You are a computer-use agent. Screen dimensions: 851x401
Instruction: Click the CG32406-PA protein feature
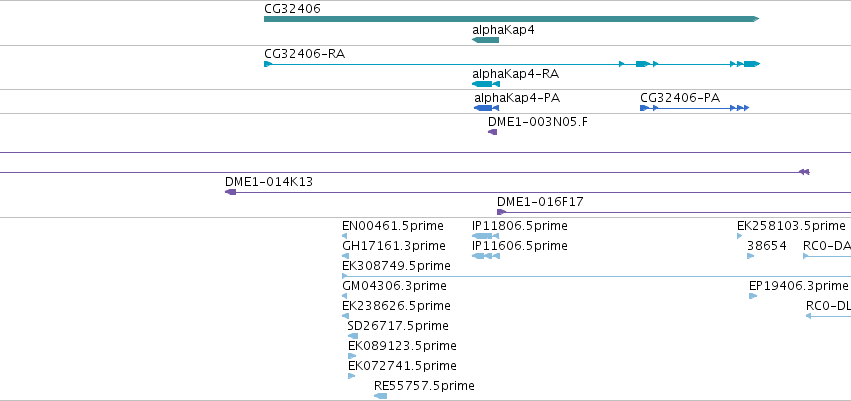pos(695,108)
